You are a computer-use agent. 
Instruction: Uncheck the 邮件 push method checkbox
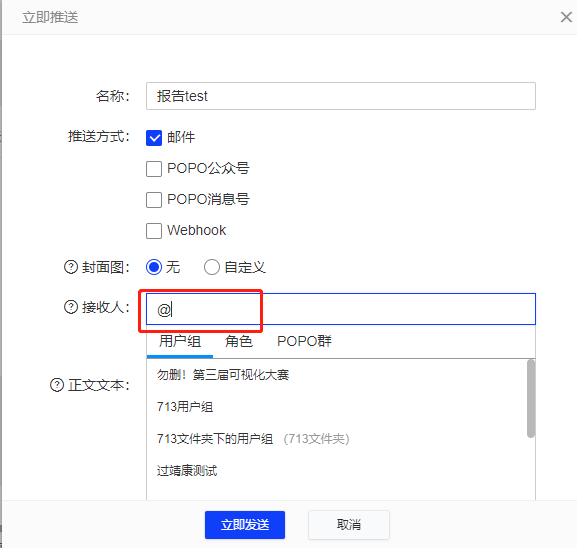[x=154, y=138]
